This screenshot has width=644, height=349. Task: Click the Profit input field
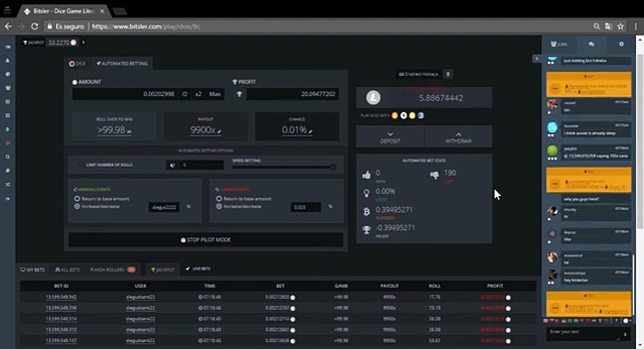click(x=293, y=94)
